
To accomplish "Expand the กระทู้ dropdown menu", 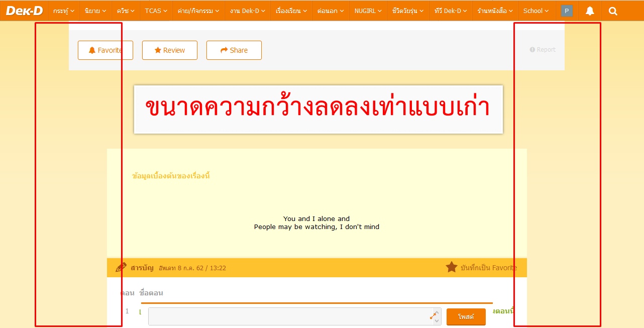I will click(64, 11).
